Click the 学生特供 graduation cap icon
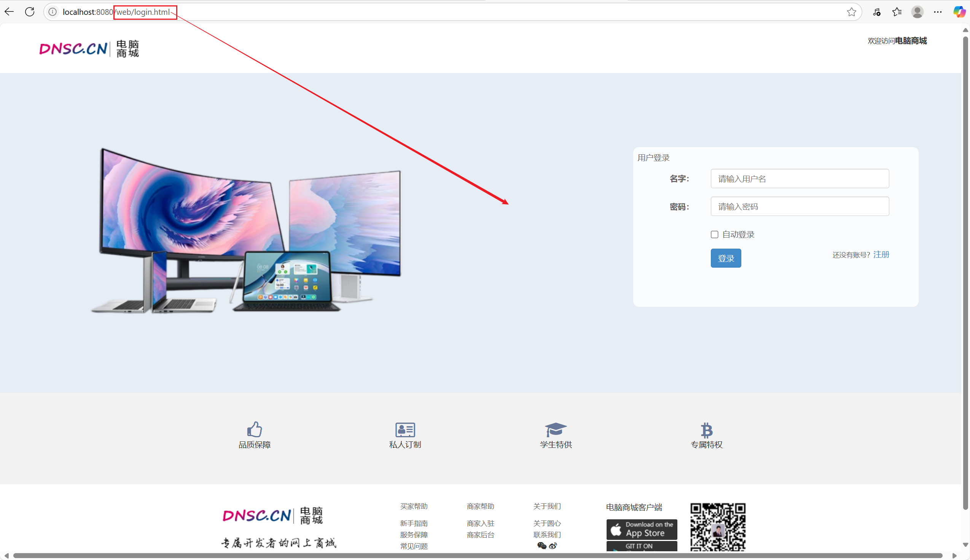 pyautogui.click(x=556, y=429)
